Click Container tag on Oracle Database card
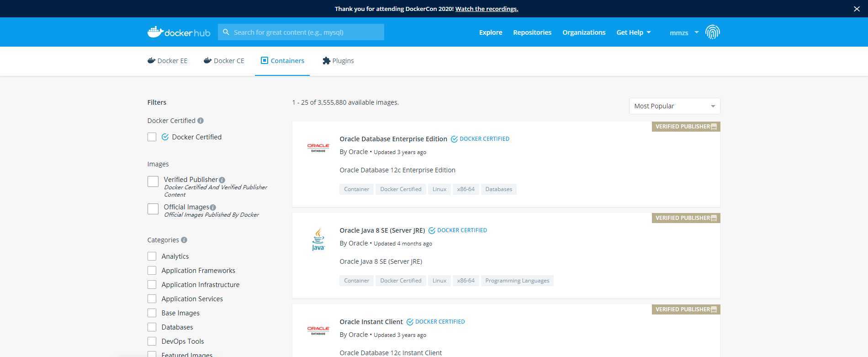 coord(356,189)
